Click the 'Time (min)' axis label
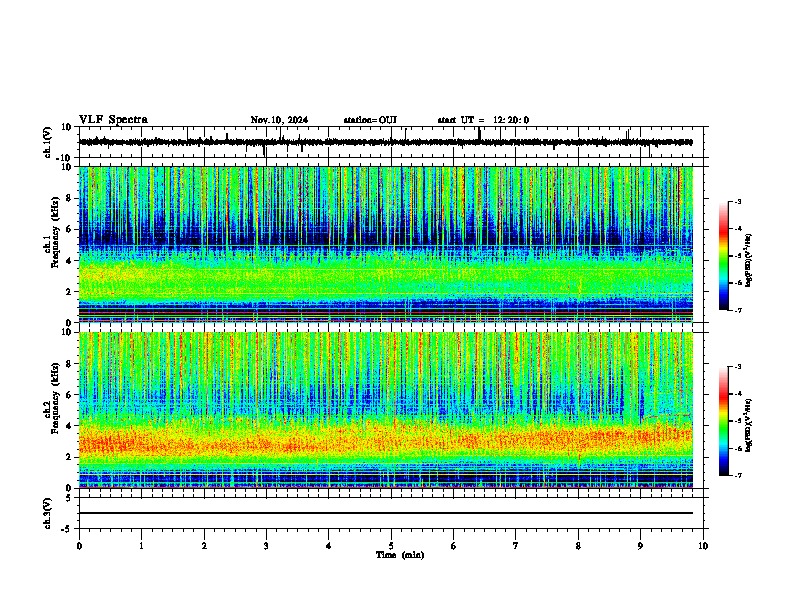Screen dimensions: 792x612 point(400,555)
